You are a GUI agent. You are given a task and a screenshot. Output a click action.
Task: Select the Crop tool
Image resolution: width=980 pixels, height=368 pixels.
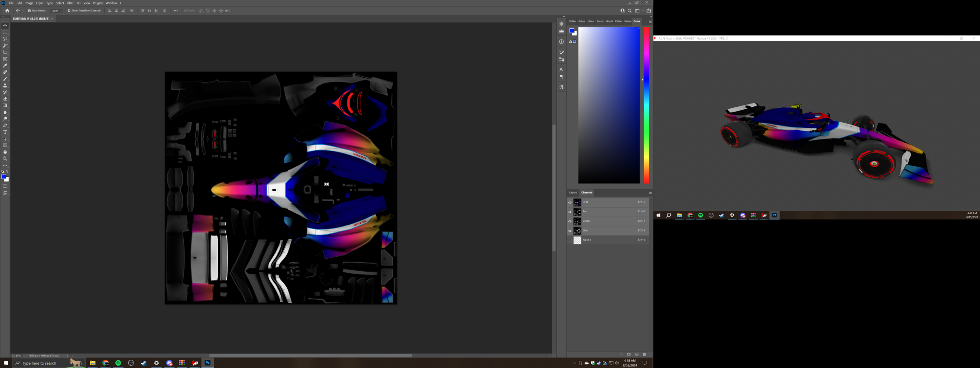(x=5, y=52)
